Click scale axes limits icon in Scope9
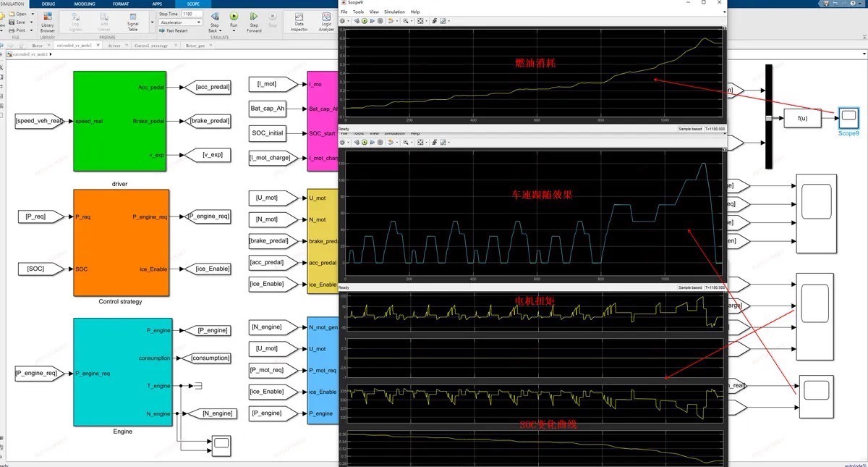 point(420,21)
